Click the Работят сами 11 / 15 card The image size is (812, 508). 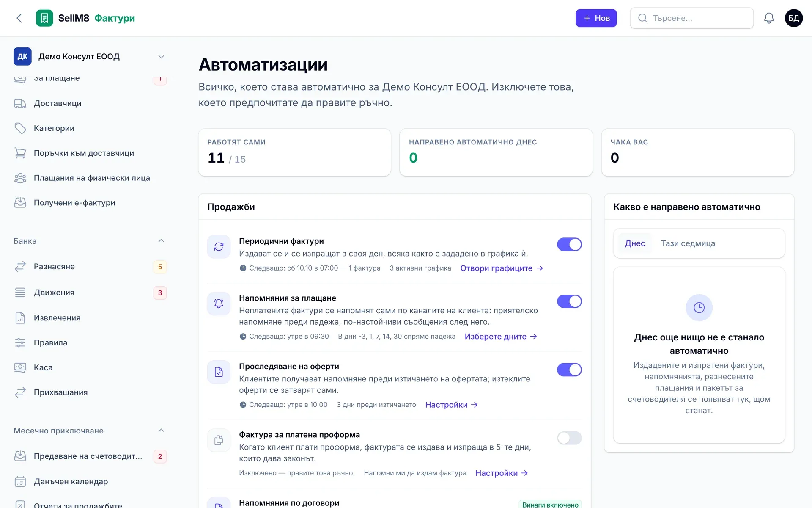point(294,152)
